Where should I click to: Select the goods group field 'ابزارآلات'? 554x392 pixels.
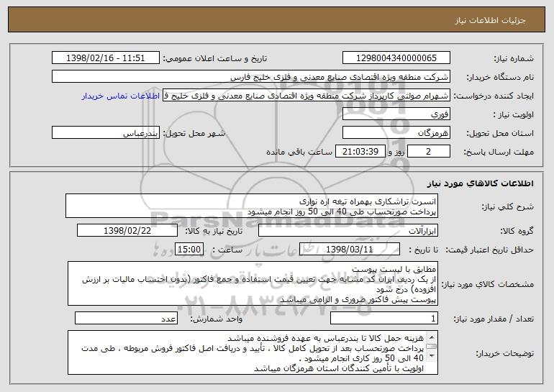click(348, 230)
